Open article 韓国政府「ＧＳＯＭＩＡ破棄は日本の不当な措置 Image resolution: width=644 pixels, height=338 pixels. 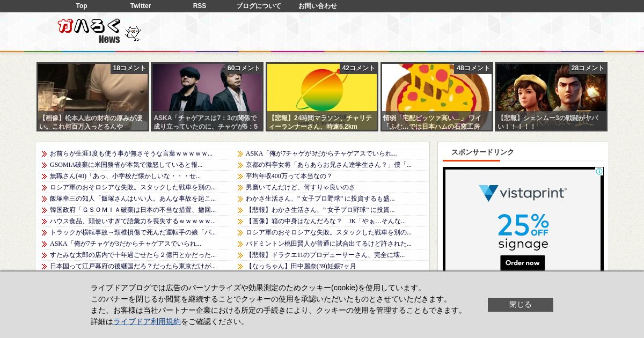133,210
